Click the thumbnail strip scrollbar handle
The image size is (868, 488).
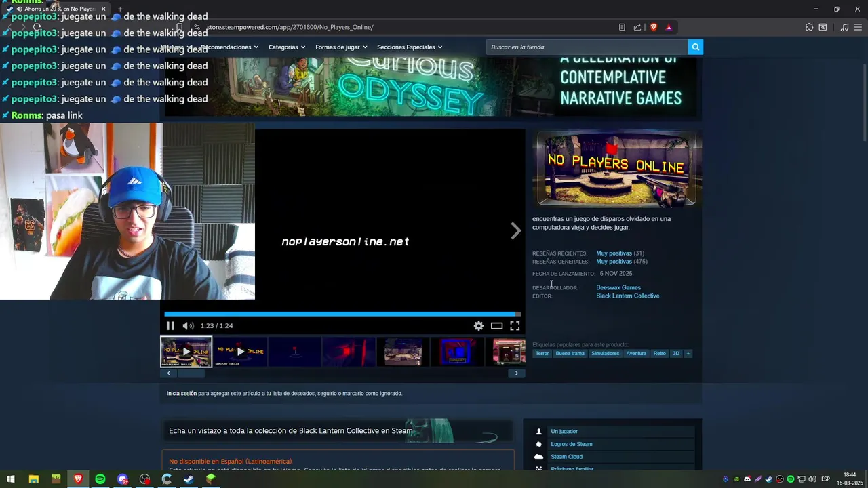191,373
